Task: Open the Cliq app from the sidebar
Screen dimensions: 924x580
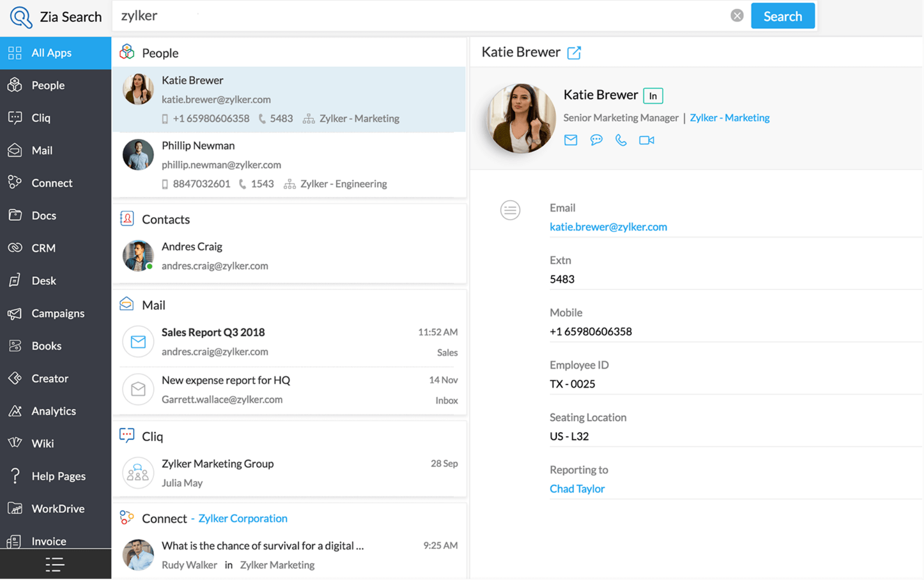Action: pyautogui.click(x=41, y=118)
